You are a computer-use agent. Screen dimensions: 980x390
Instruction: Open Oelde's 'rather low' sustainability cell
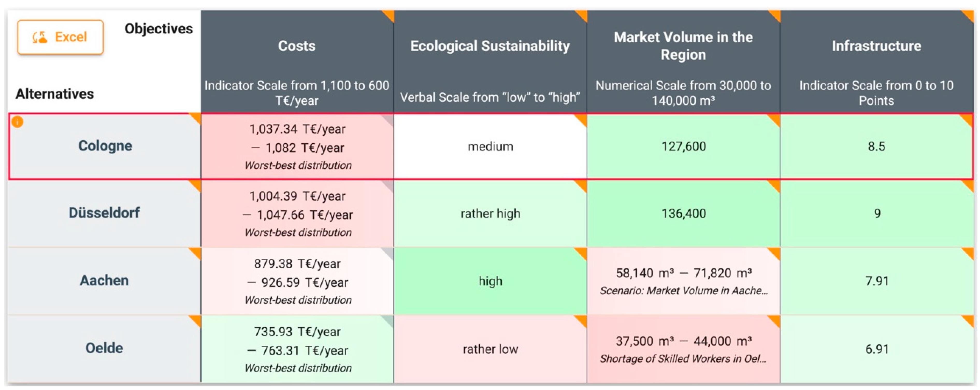[490, 349]
